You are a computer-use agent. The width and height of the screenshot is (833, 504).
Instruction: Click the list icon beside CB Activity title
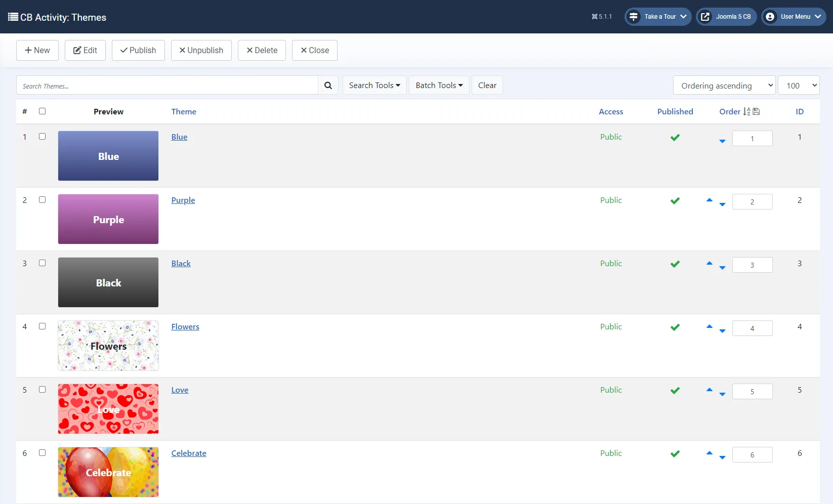(13, 17)
